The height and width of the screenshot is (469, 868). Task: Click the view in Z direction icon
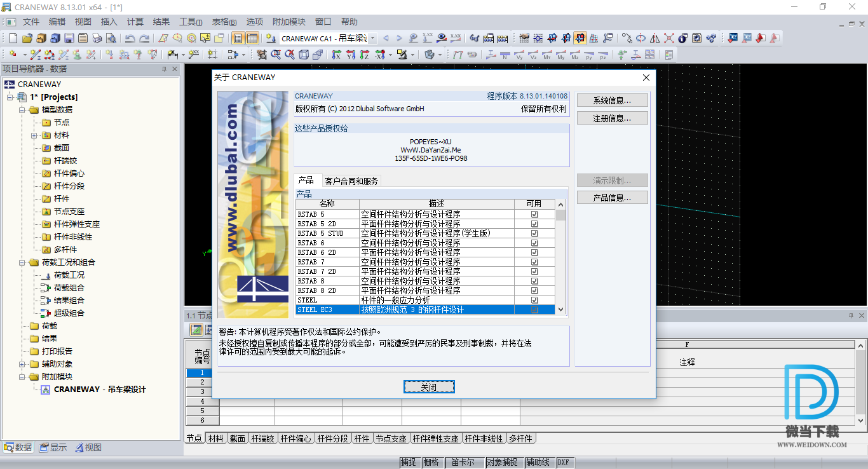(364, 55)
